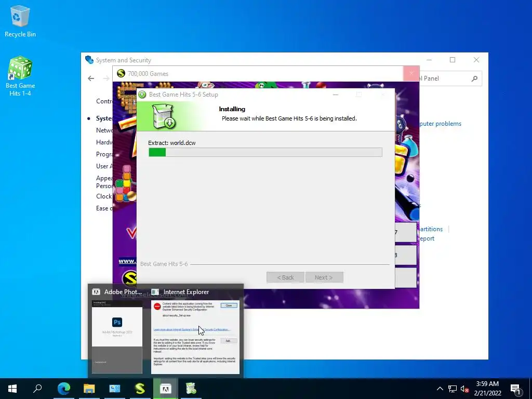The width and height of the screenshot is (532, 399).
Task: Select the Internet Explorer preview title
Action: [x=186, y=292]
